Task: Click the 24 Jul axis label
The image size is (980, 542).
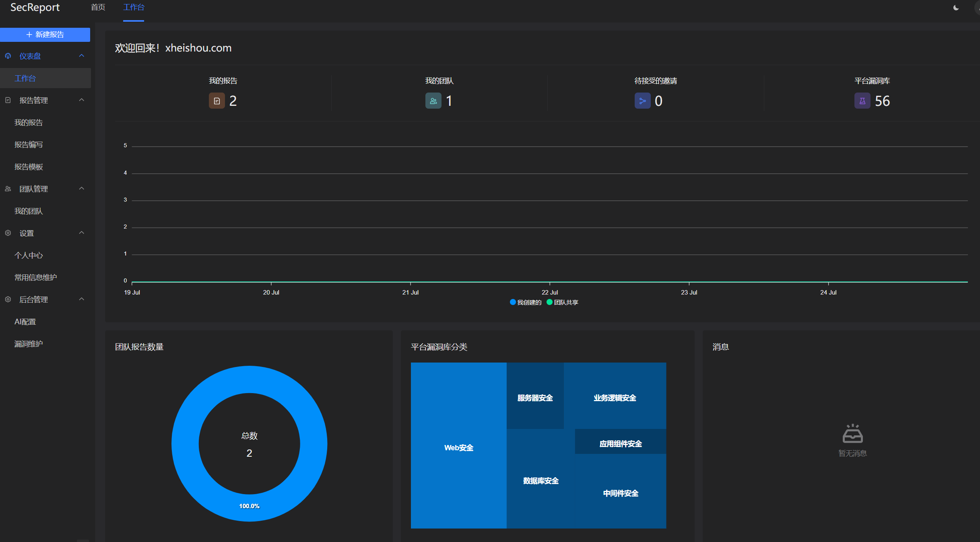Action: tap(828, 293)
